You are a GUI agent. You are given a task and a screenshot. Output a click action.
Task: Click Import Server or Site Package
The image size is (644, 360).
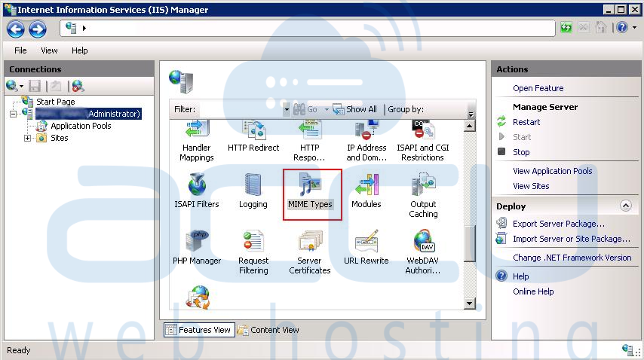(572, 239)
